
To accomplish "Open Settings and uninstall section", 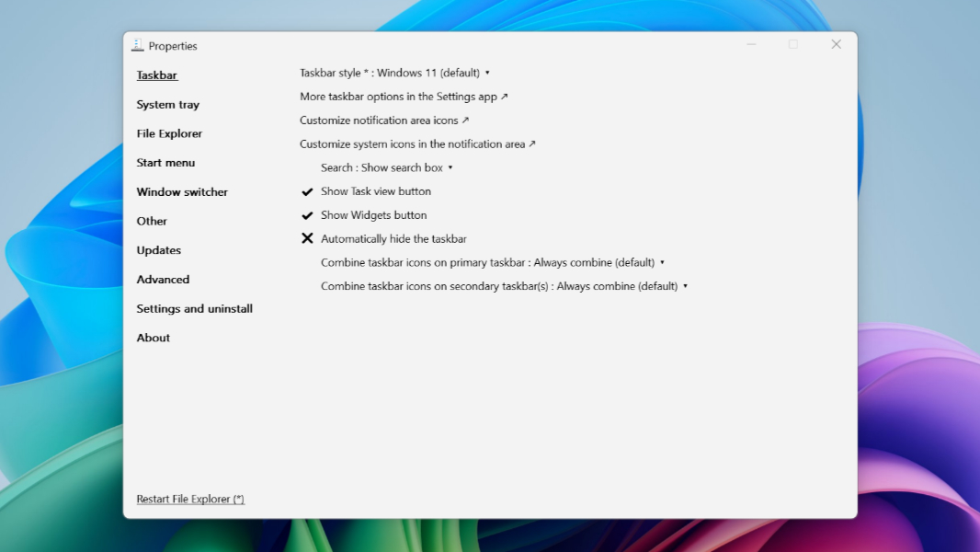I will coord(194,309).
